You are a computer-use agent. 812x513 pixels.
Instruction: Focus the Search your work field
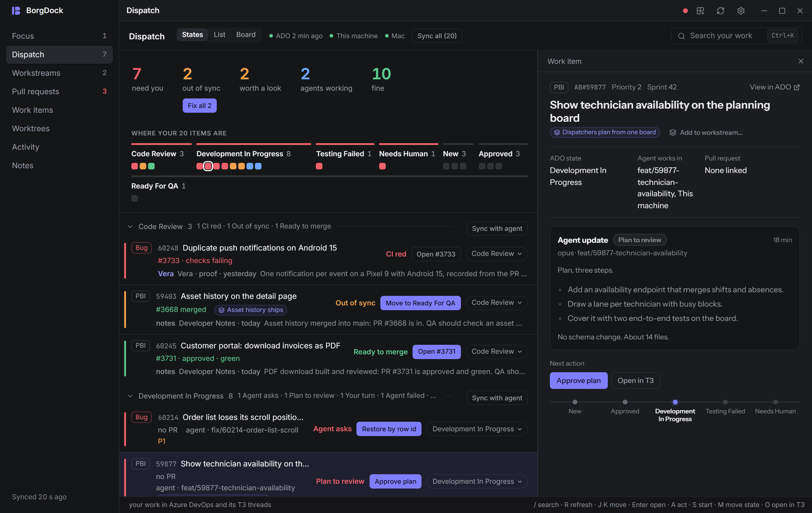pyautogui.click(x=736, y=36)
